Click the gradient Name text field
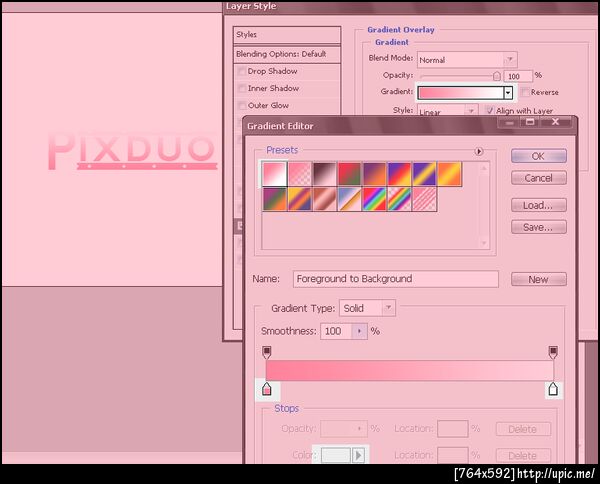 [x=396, y=279]
